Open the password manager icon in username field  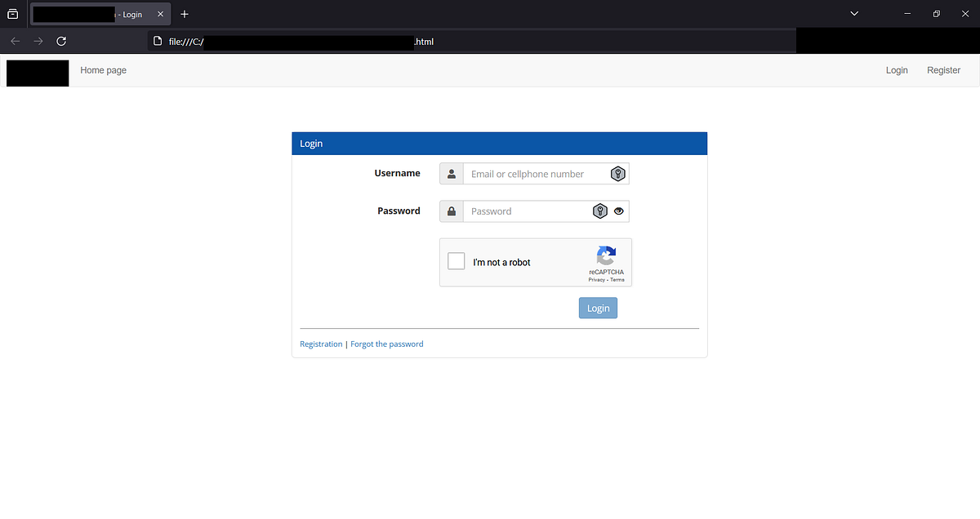(x=617, y=173)
